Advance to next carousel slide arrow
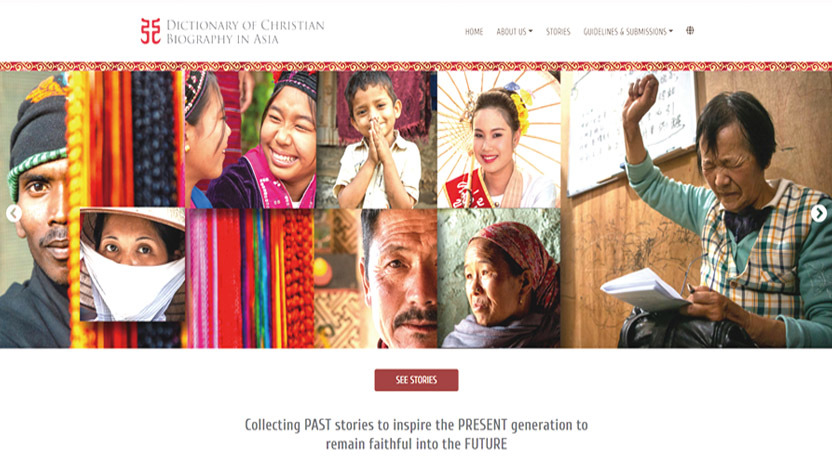This screenshot has width=832, height=470. click(819, 213)
